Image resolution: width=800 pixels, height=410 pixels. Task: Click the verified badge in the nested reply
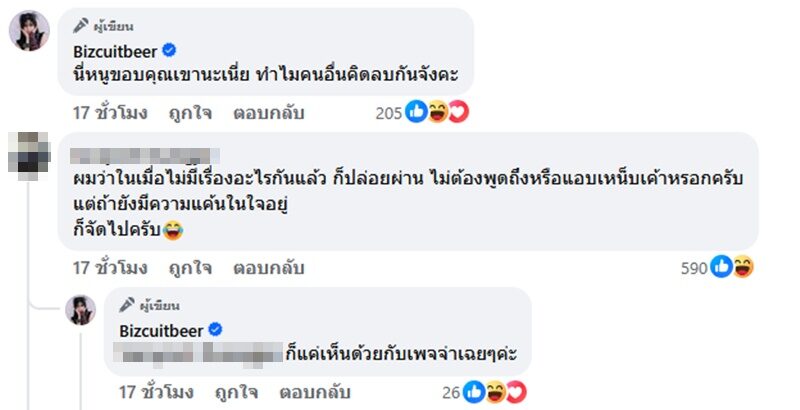click(213, 329)
